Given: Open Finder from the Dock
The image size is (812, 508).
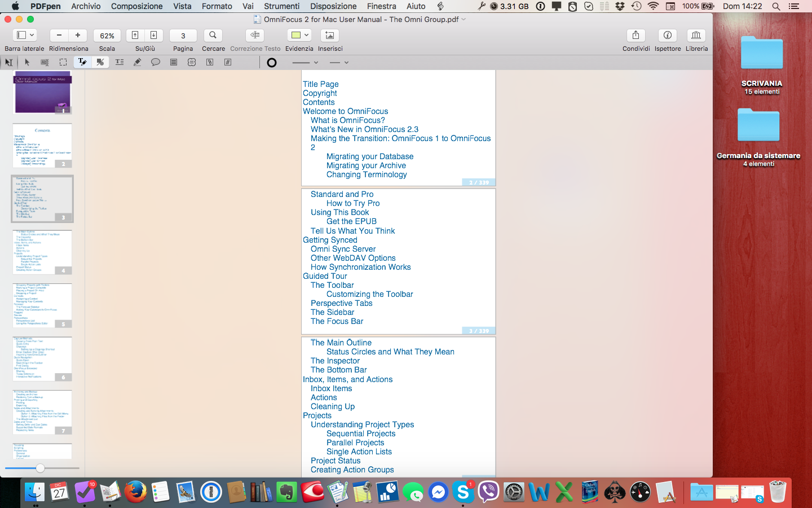Looking at the screenshot, I should click(x=34, y=492).
